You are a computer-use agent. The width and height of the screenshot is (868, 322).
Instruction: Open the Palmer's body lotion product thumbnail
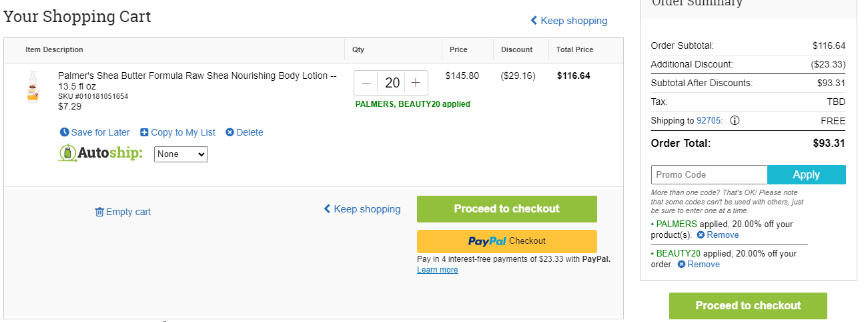click(x=33, y=87)
